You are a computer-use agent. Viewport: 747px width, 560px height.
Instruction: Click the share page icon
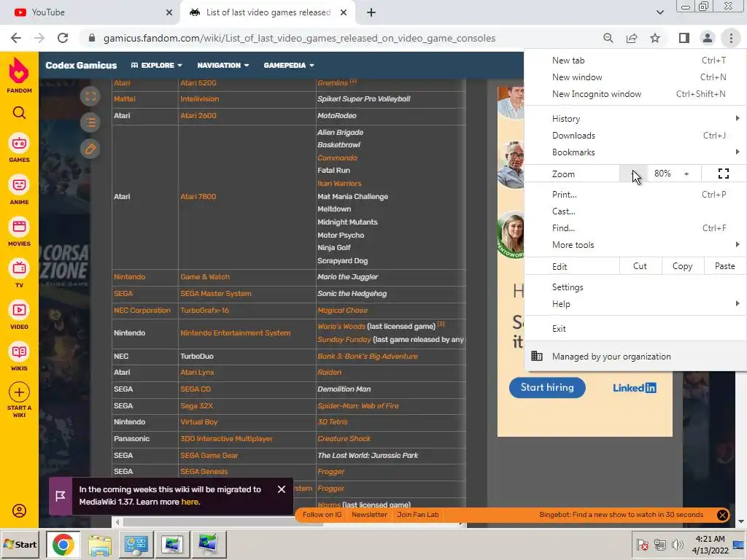coord(632,38)
